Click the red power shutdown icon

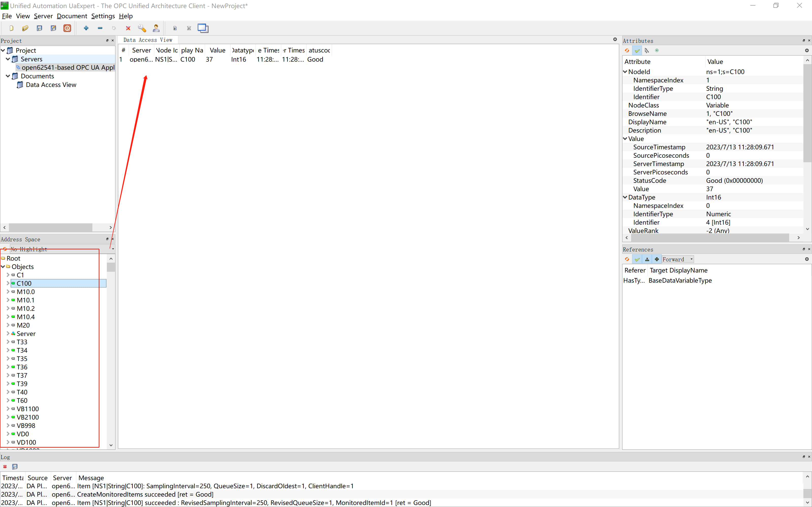[67, 28]
